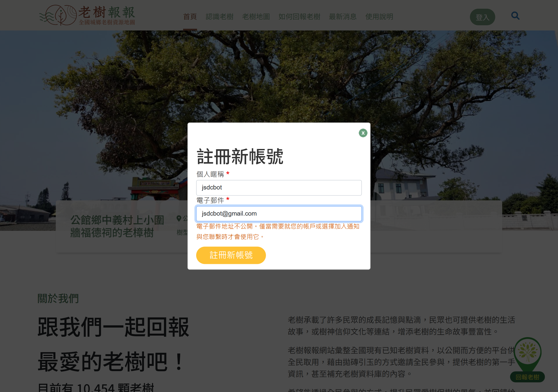Click the 最愛的老樹吧！ headline text

[x=110, y=362]
